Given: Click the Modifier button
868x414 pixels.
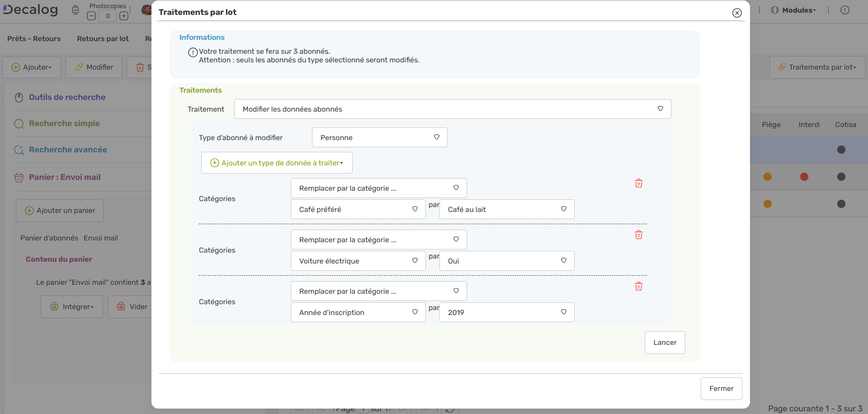Looking at the screenshot, I should (x=94, y=67).
